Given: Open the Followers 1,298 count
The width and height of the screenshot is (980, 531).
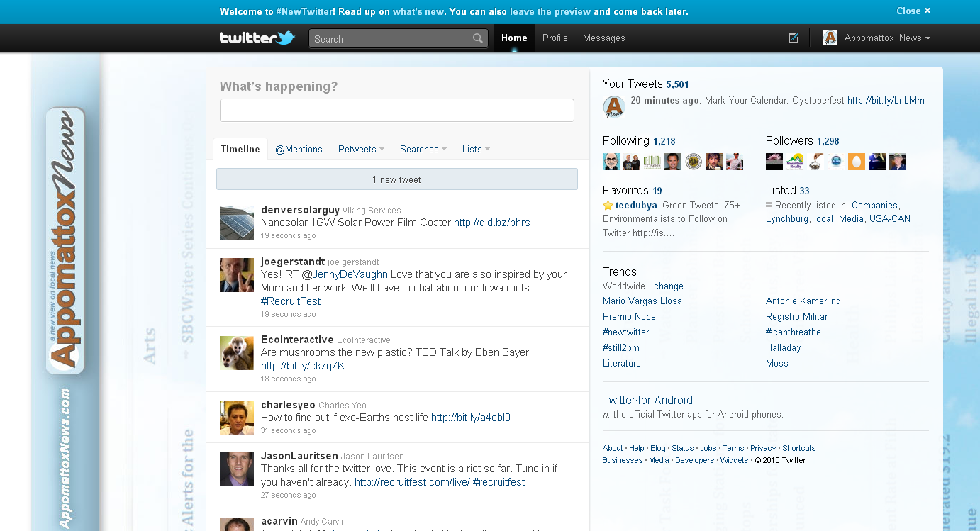Looking at the screenshot, I should (x=828, y=141).
